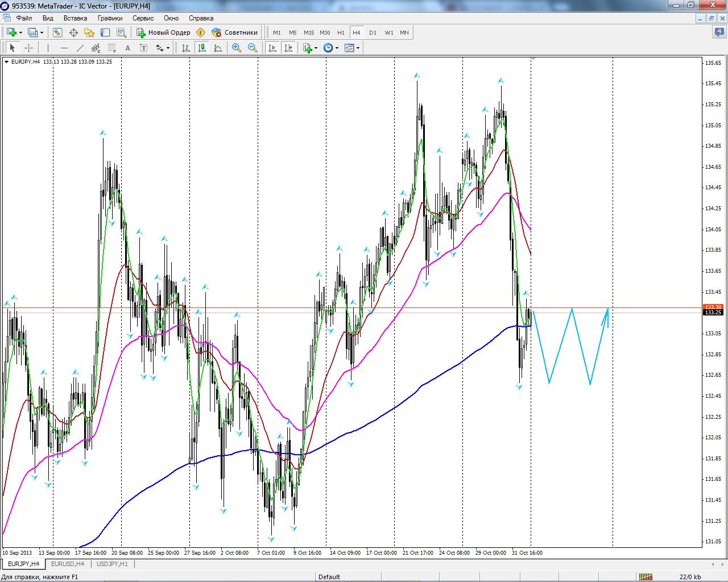Expand the periodicity clock dropdown

[x=337, y=48]
